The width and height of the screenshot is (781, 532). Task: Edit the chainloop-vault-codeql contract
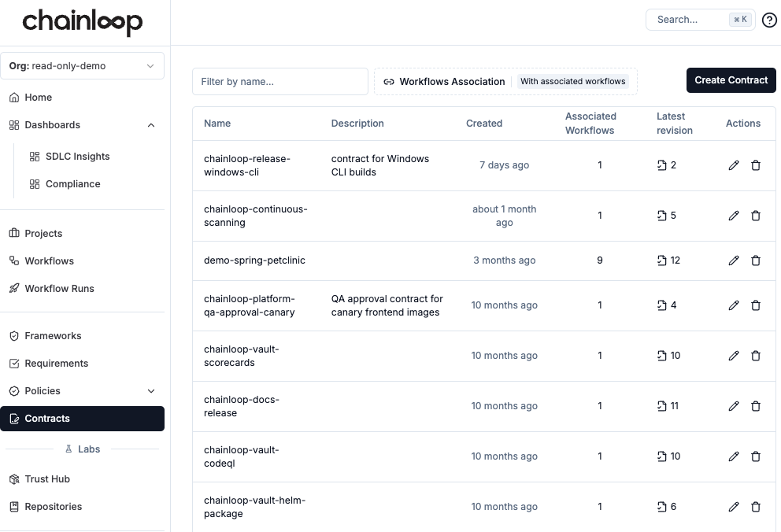pos(734,456)
